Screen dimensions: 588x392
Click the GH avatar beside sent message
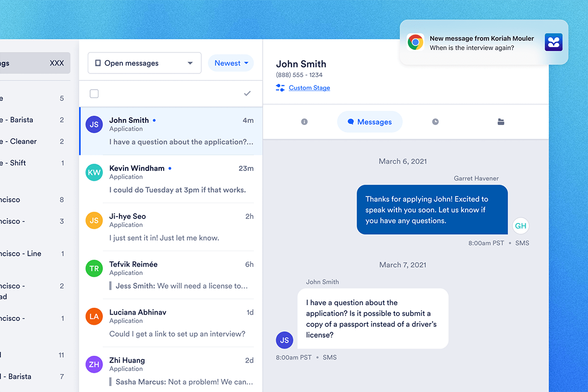coord(520,226)
